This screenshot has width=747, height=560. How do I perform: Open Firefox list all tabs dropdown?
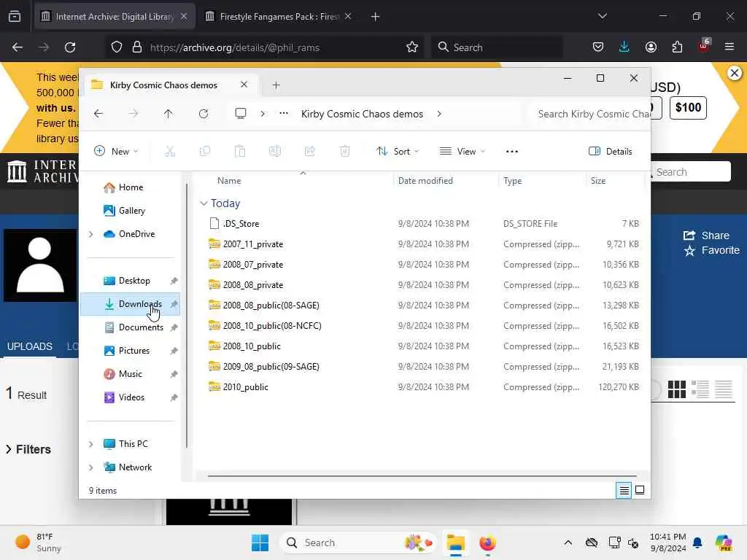click(x=602, y=16)
